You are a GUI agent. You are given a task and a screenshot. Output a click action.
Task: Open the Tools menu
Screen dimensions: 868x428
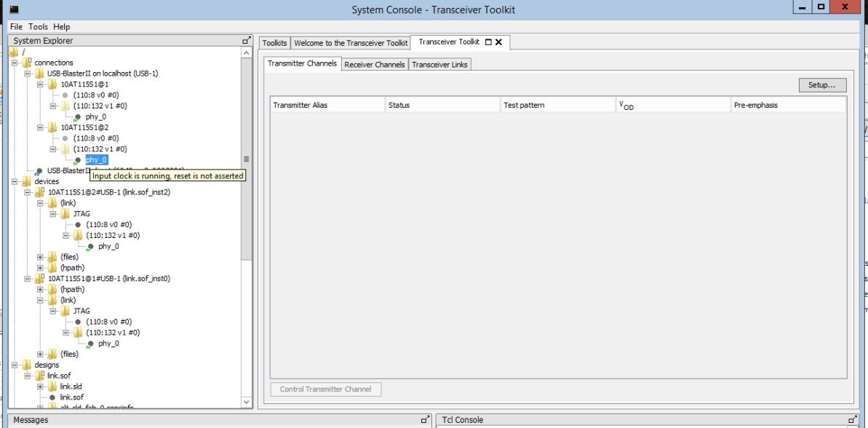(x=38, y=27)
